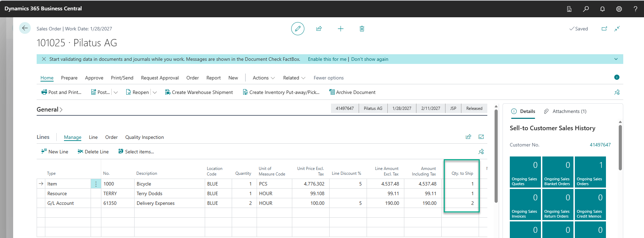This screenshot has height=238, width=644.
Task: Create new document with plus icon
Action: [341, 29]
